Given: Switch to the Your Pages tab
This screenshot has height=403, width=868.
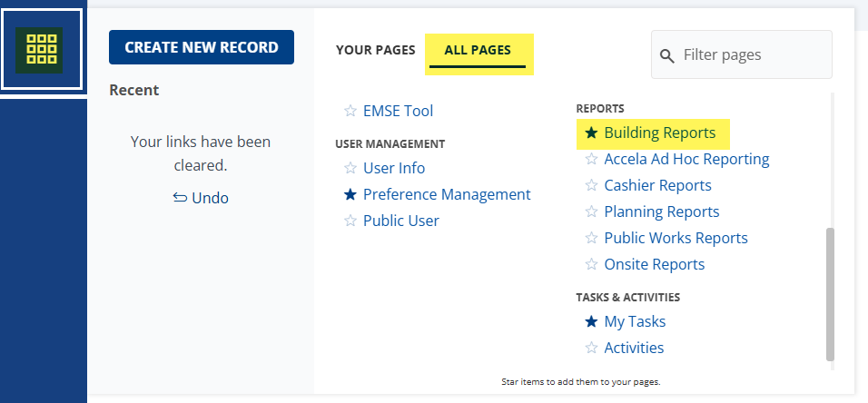Looking at the screenshot, I should (x=375, y=50).
